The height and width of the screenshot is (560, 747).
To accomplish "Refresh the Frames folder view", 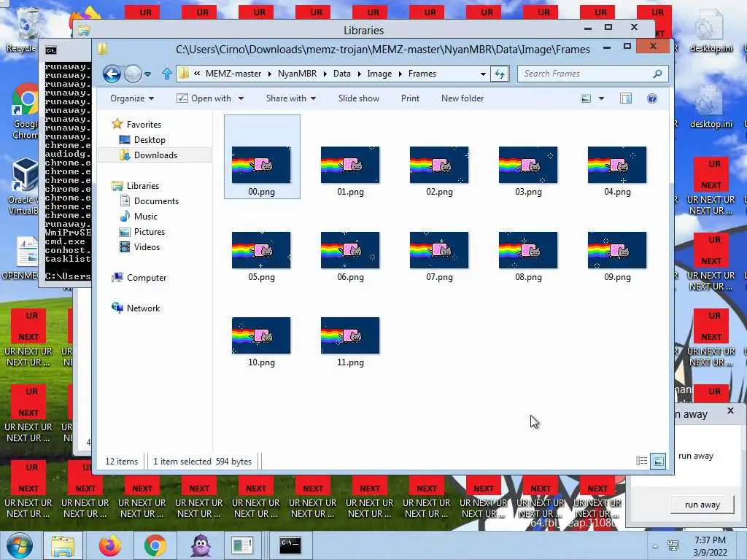I will pos(500,74).
